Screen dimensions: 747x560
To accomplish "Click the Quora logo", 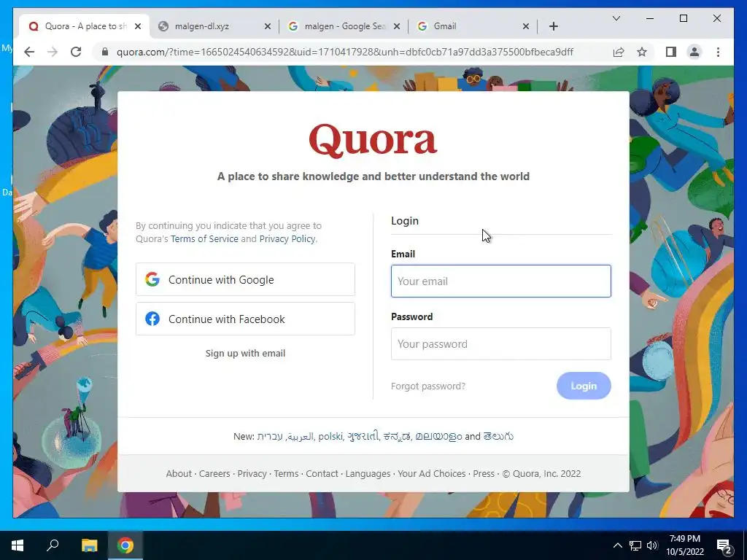I will pyautogui.click(x=373, y=140).
